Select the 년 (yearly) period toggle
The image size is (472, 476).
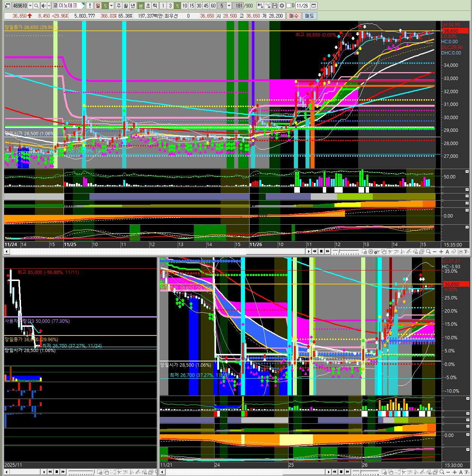(x=133, y=6)
